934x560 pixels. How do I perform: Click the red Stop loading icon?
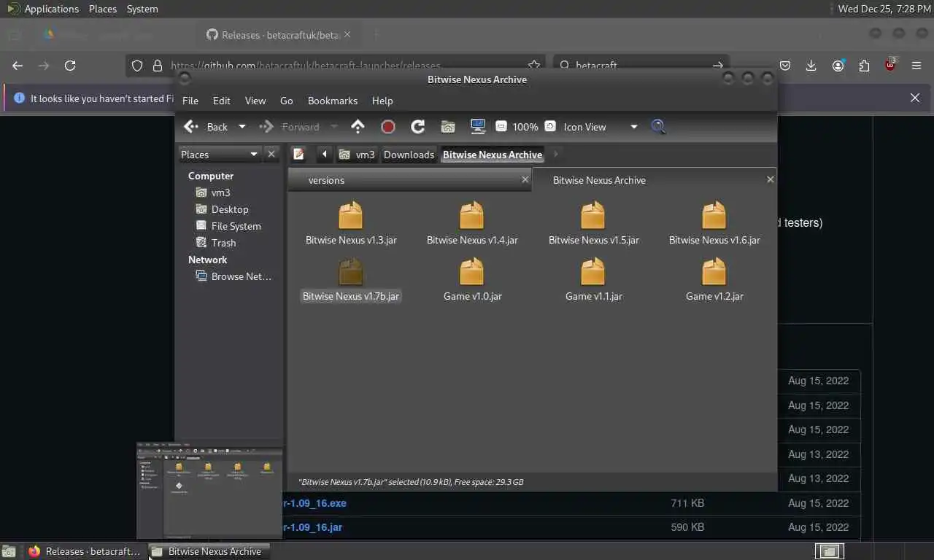388,127
